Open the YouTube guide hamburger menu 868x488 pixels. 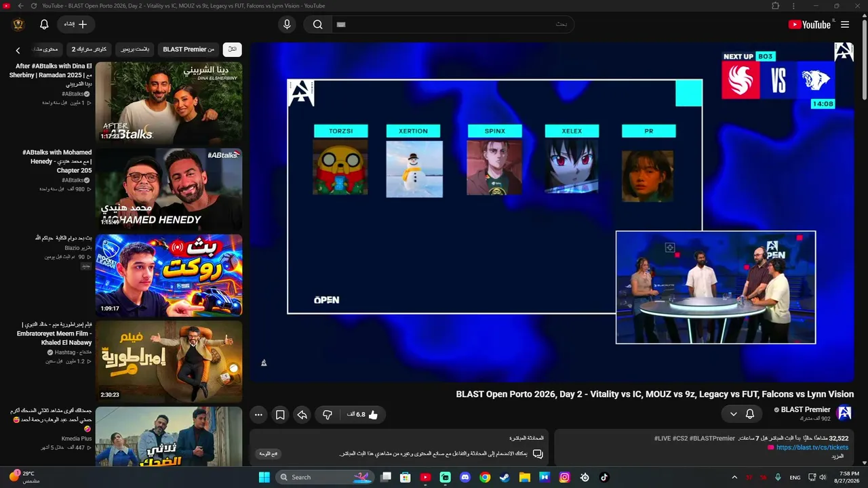tap(845, 24)
